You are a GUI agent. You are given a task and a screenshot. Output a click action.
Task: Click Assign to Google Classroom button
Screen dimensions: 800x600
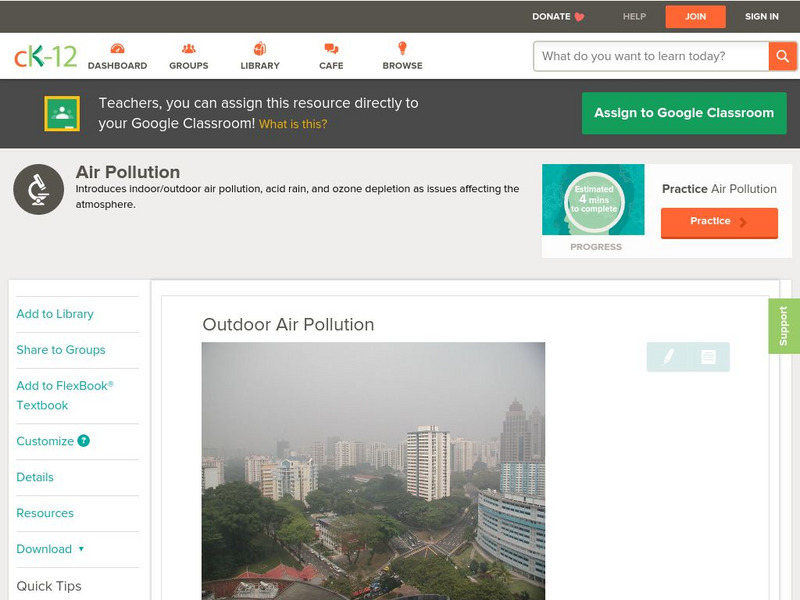pos(684,113)
